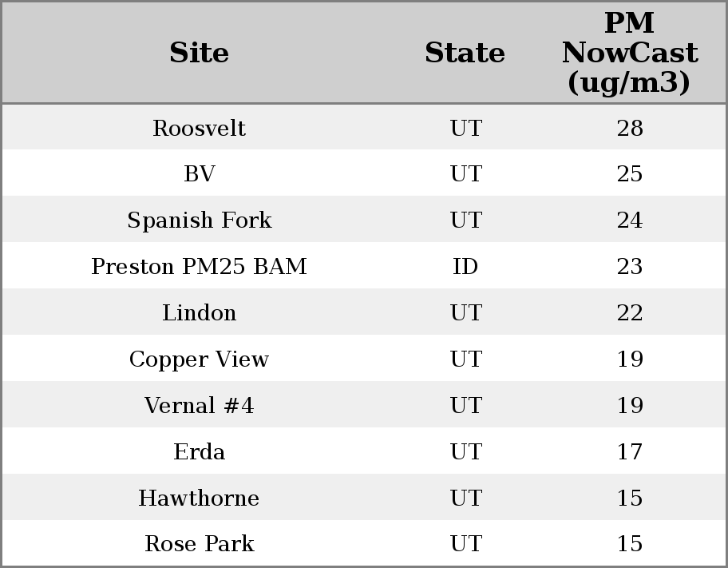Select the BV site cell
Image resolution: width=728 pixels, height=568 pixels.
point(199,174)
